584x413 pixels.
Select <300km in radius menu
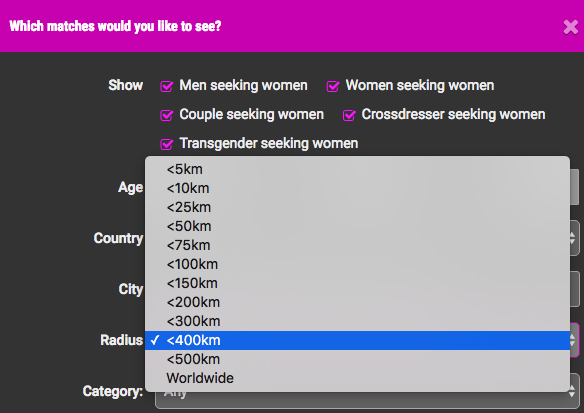[357, 321]
